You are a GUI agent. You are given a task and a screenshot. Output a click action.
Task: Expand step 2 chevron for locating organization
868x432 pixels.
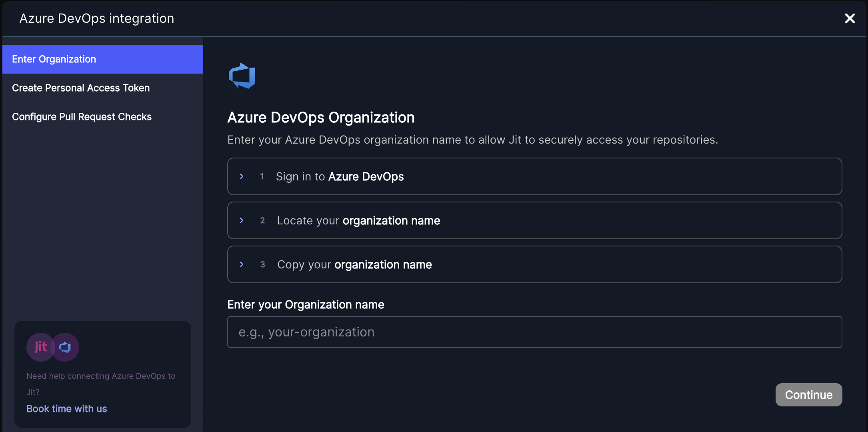[x=242, y=220]
